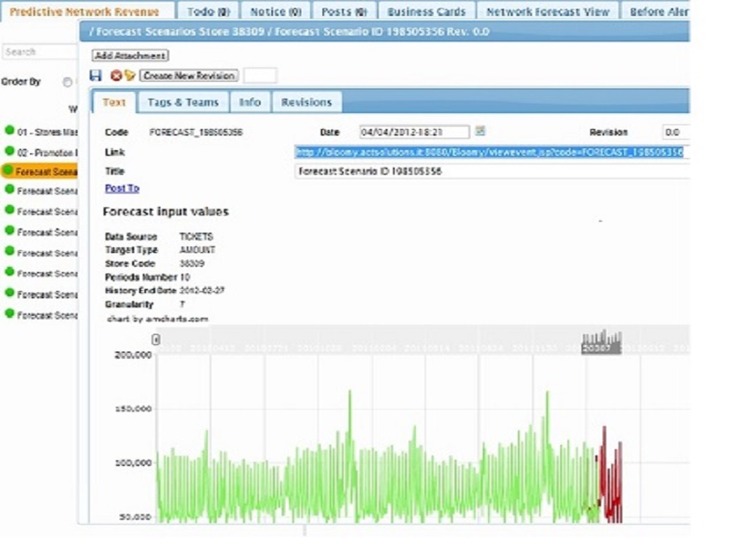Switch to Tags & Teams tab
This screenshot has height=560, width=747.
tap(183, 102)
